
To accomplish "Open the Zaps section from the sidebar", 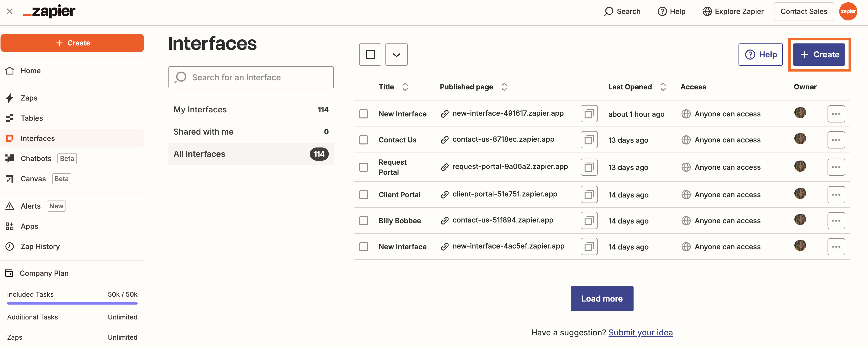I will [x=29, y=97].
